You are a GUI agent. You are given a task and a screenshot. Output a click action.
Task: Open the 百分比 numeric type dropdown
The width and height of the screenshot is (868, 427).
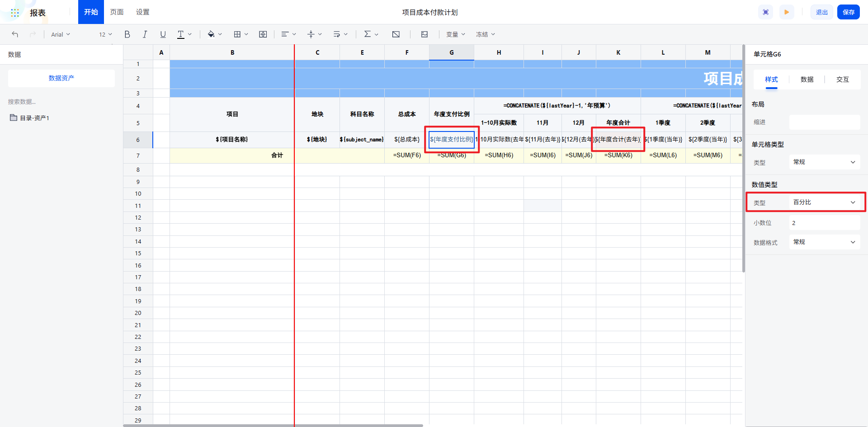tap(824, 202)
